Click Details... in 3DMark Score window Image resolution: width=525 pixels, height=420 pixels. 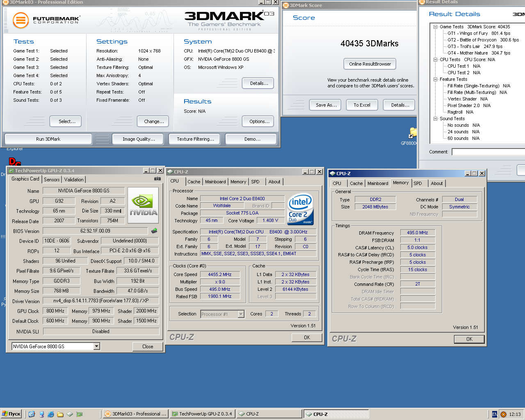(x=400, y=105)
